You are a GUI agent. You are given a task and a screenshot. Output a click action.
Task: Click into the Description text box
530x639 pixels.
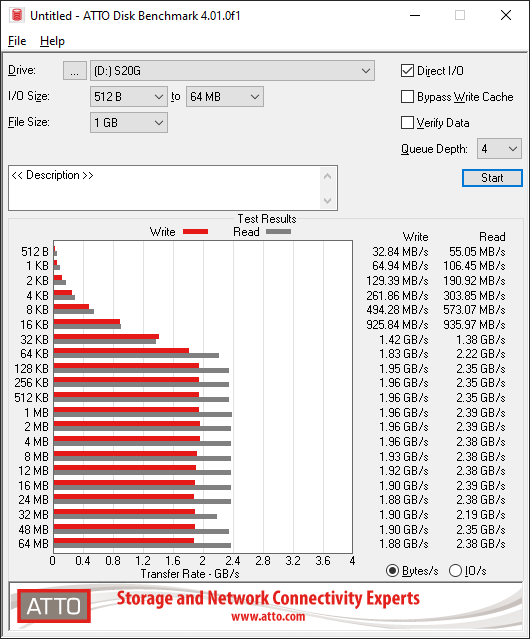(165, 188)
